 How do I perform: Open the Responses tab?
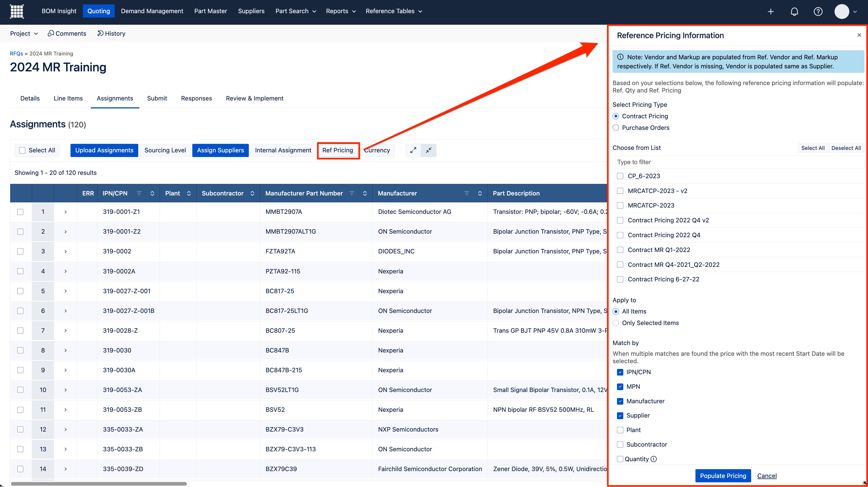pyautogui.click(x=196, y=98)
